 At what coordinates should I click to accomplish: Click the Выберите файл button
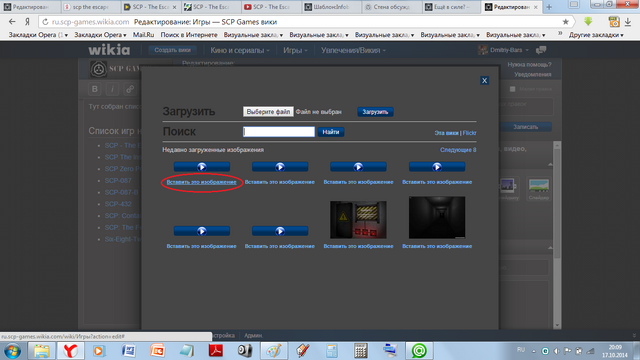tap(268, 112)
